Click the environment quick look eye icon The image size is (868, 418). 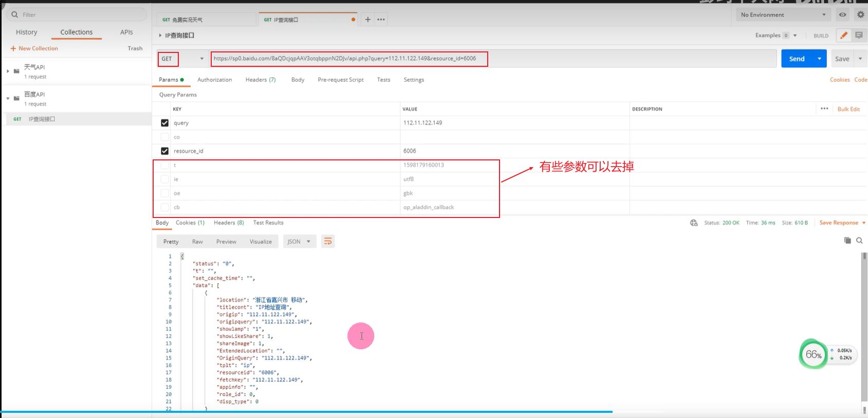click(x=842, y=15)
